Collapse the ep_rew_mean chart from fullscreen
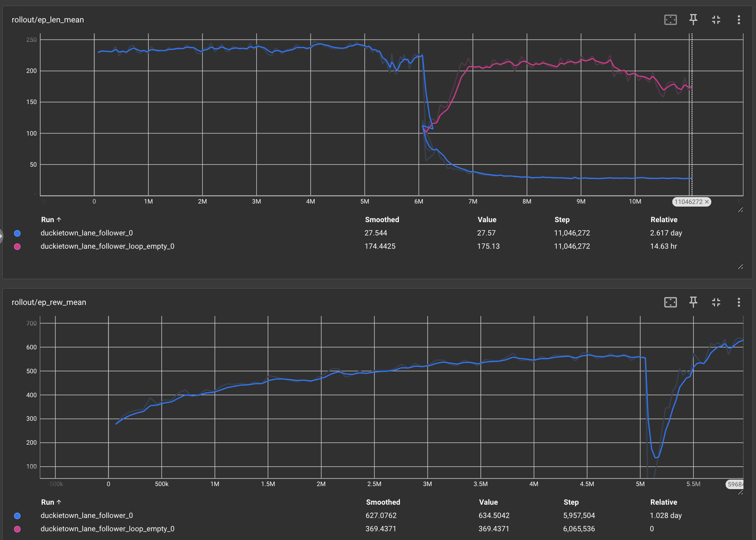The image size is (756, 540). (x=716, y=302)
